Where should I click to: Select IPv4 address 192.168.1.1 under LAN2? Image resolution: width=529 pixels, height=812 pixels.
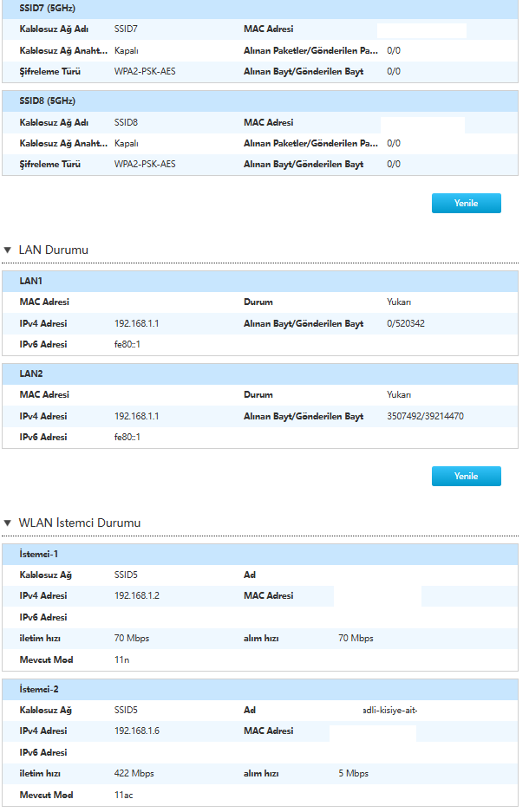pyautogui.click(x=137, y=416)
